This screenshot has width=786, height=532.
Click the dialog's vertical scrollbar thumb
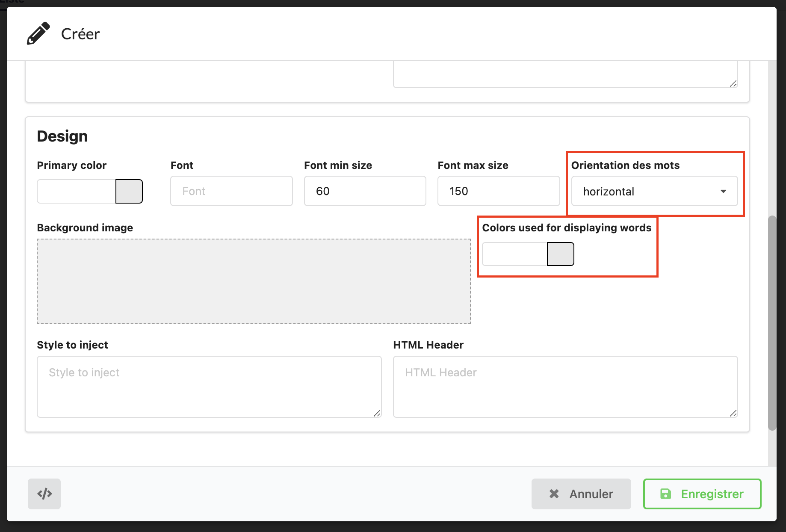point(772,322)
